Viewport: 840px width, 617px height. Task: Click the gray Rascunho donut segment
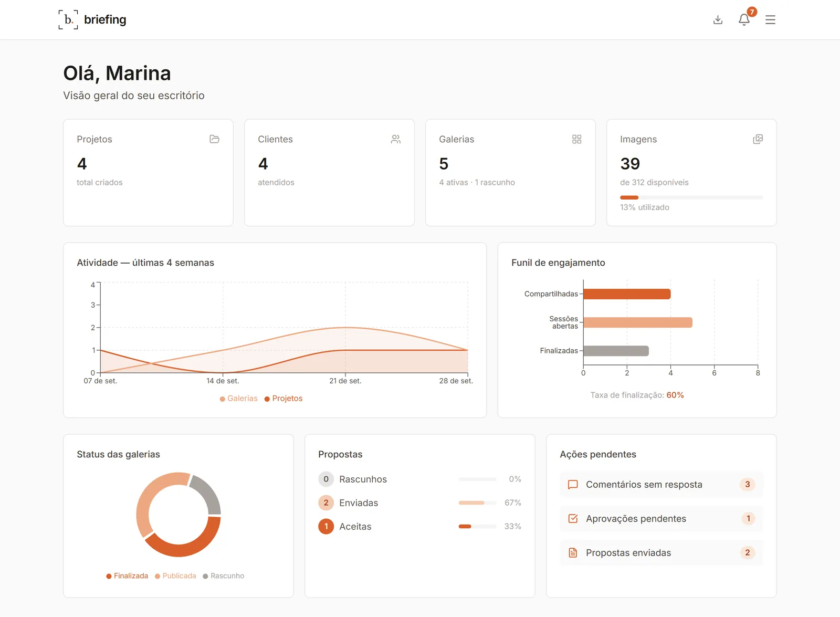point(208,492)
